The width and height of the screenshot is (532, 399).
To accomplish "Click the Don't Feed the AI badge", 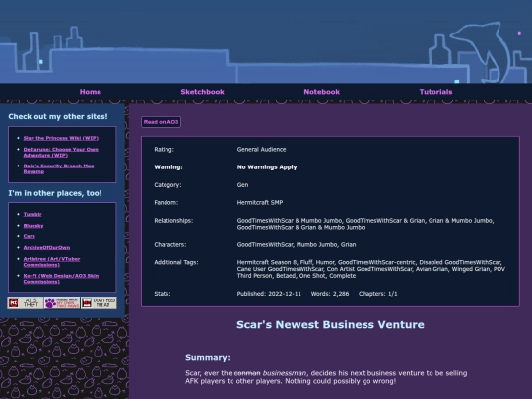I will coord(99,302).
